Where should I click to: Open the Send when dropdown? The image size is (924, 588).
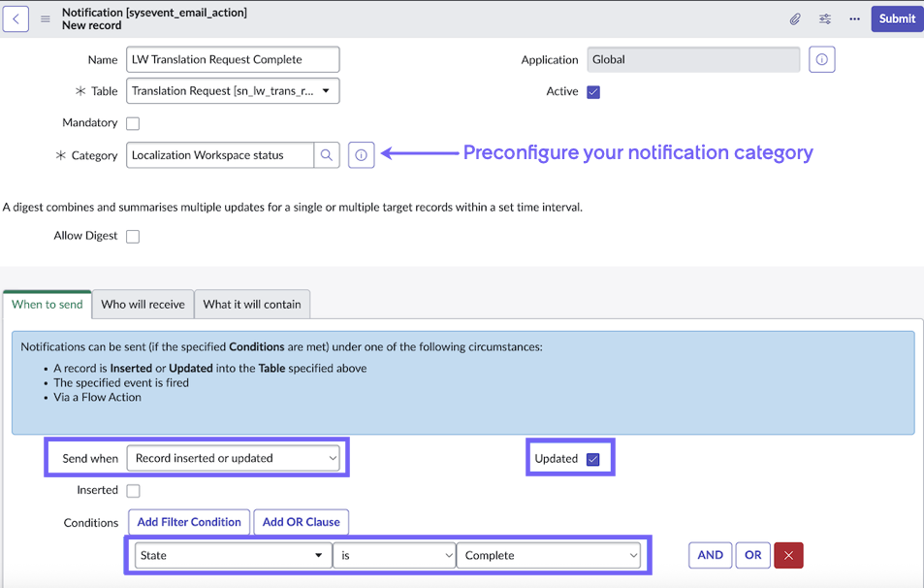click(234, 458)
